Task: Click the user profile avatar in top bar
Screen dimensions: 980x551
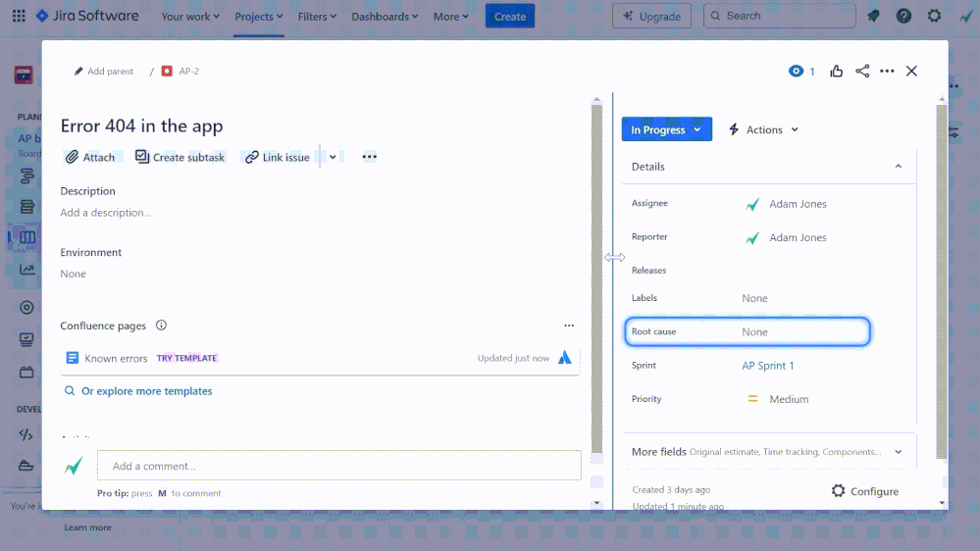Action: 965,16
